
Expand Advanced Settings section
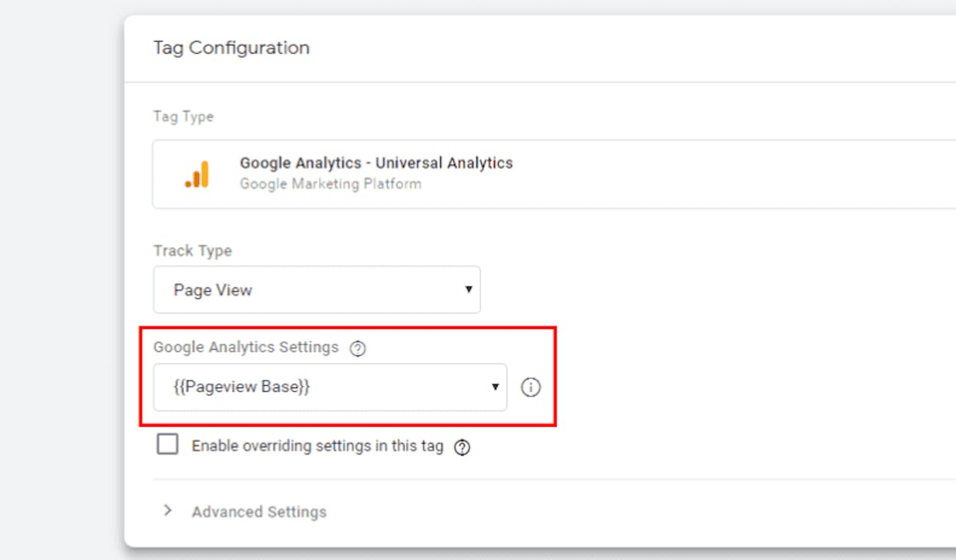pos(168,511)
